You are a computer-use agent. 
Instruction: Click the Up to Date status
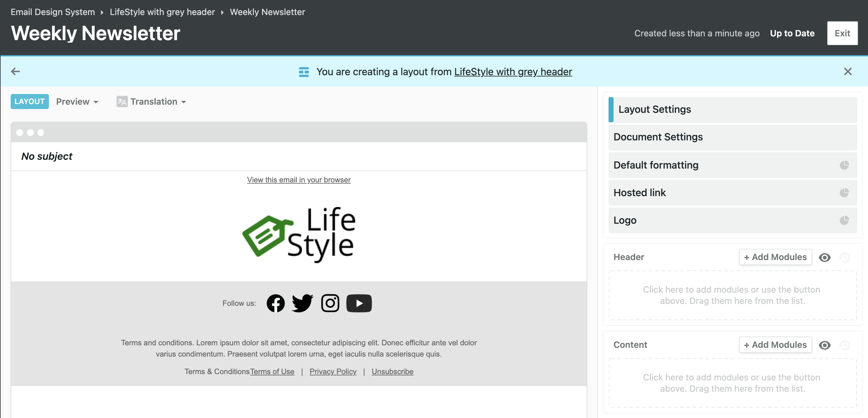[x=792, y=33]
